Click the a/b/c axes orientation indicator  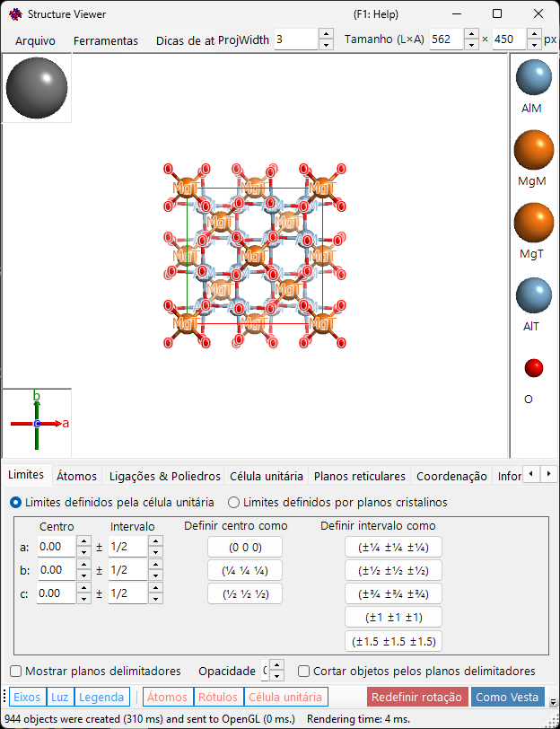point(37,423)
